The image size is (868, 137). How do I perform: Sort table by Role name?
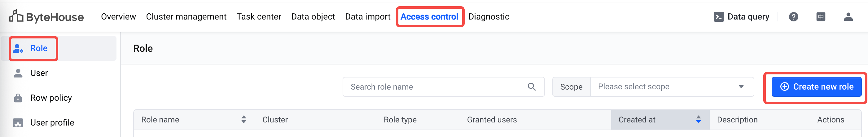(243, 119)
